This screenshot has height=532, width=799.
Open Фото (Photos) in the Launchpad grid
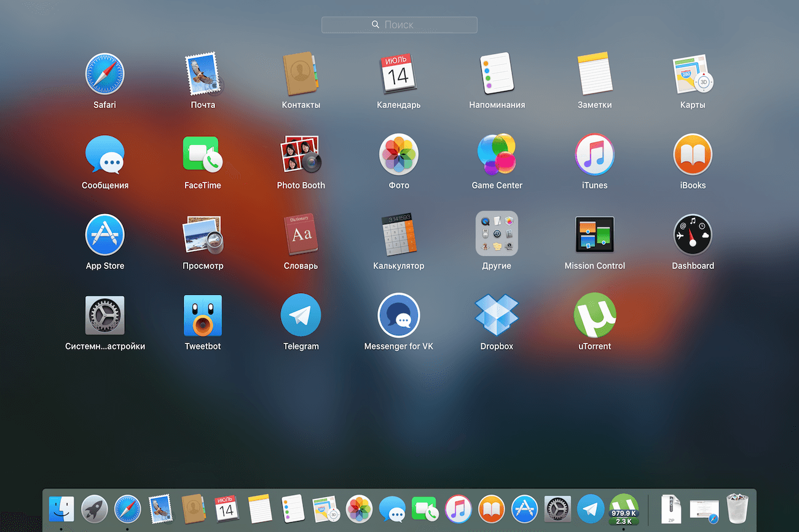(x=399, y=154)
